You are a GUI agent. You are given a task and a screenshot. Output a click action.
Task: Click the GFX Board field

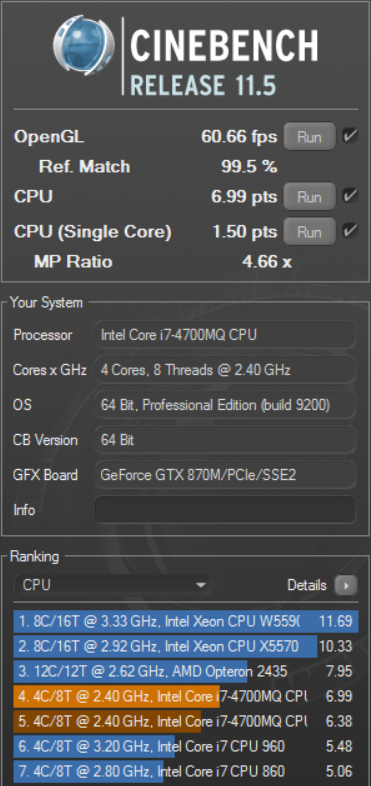tap(225, 475)
